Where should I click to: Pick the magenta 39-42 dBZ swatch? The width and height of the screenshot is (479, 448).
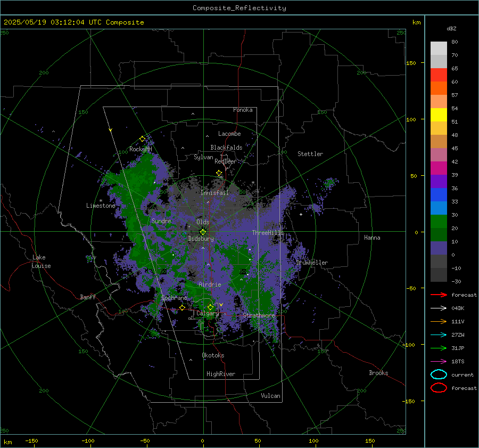(x=439, y=168)
